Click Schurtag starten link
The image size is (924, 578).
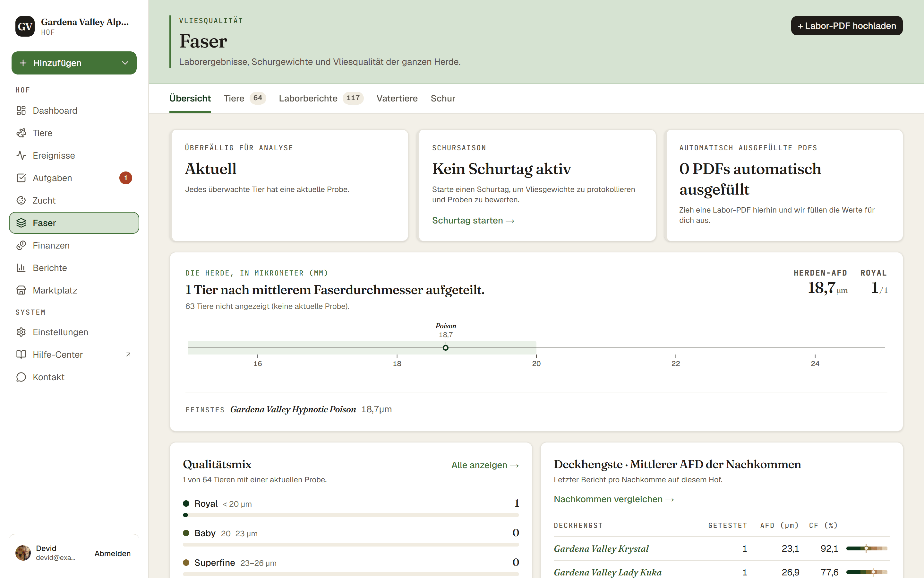[x=473, y=221]
